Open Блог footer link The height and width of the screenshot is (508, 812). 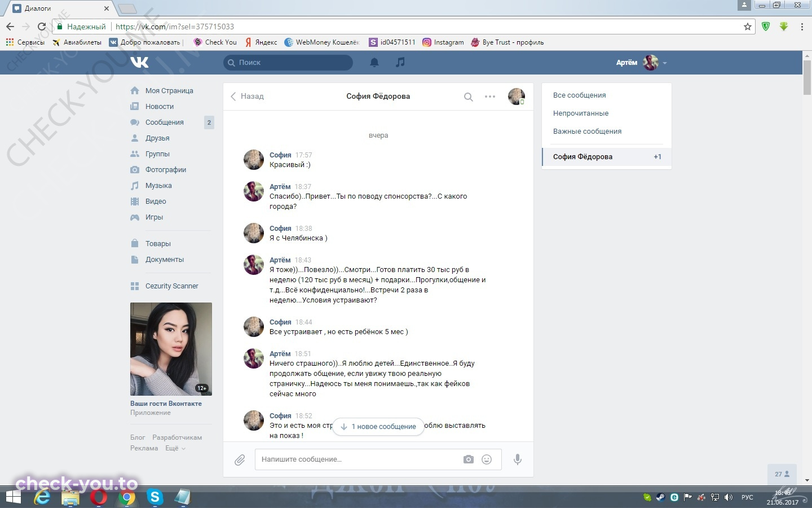coord(138,437)
